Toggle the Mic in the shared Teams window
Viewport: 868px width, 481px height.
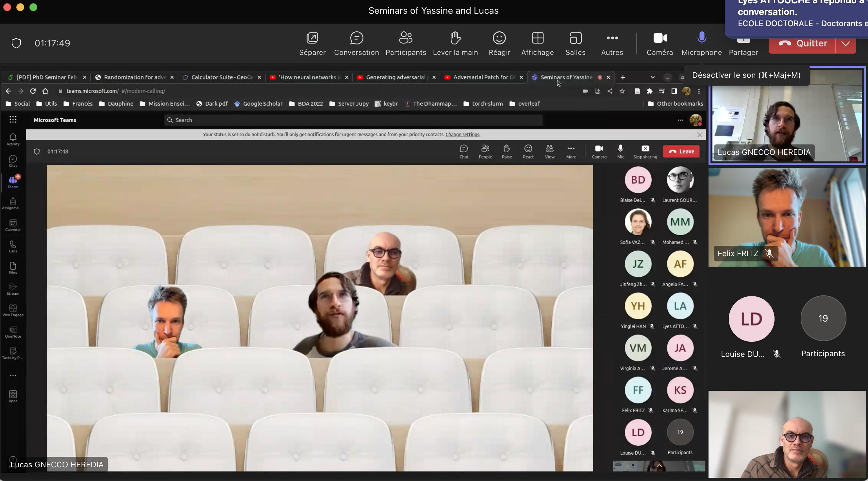pos(620,152)
